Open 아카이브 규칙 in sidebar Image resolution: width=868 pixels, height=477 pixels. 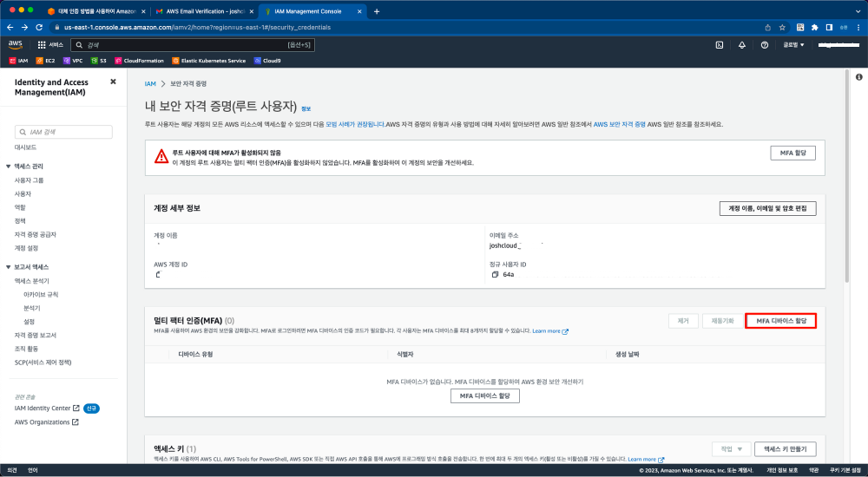41,294
